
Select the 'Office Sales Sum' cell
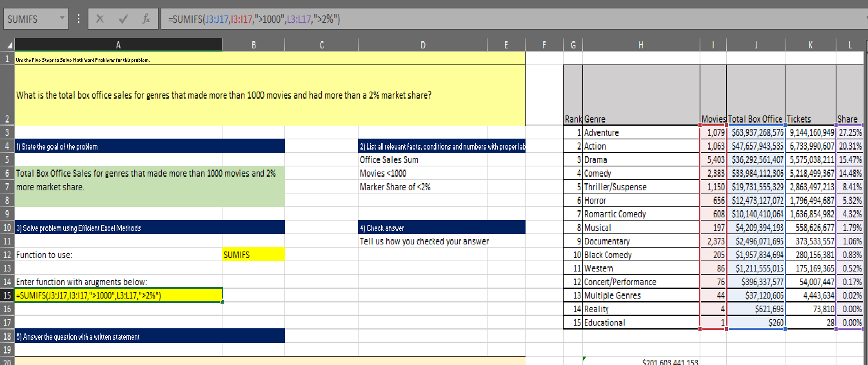(422, 160)
